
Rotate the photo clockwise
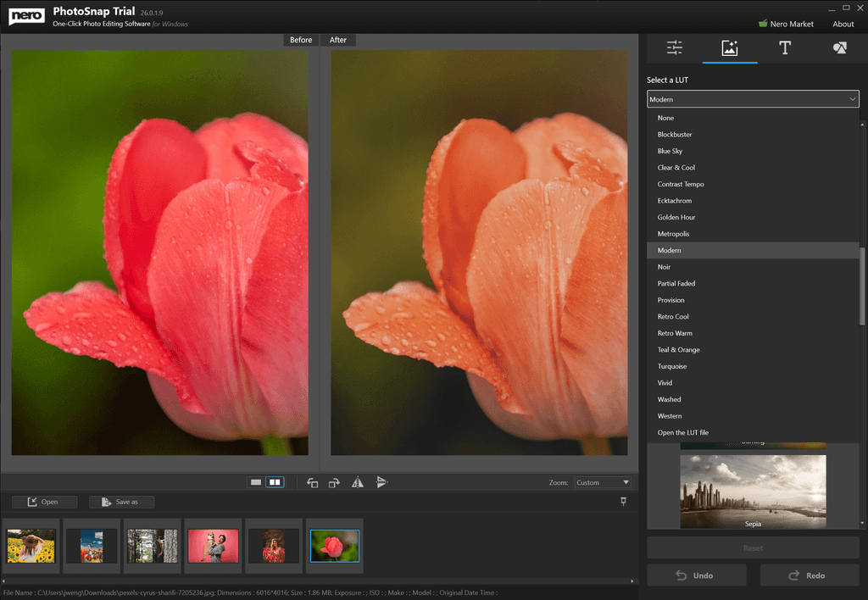pyautogui.click(x=334, y=481)
